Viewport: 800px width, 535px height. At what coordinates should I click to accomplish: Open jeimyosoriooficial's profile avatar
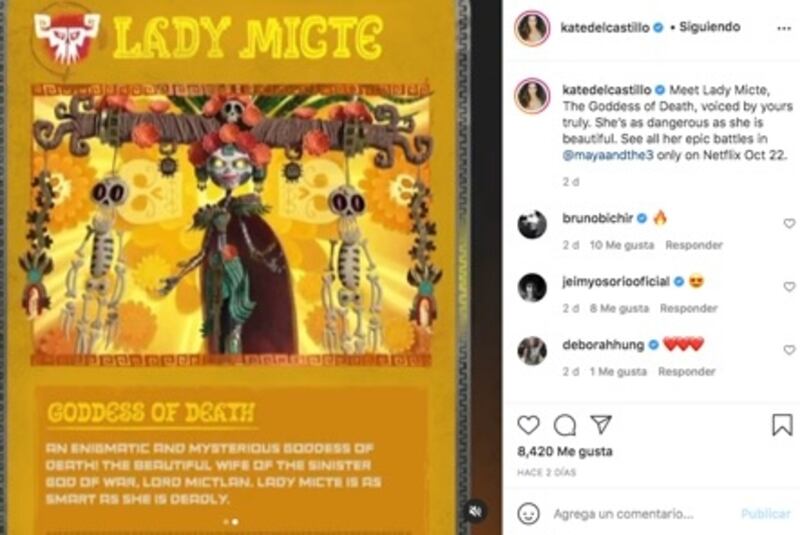click(x=532, y=287)
